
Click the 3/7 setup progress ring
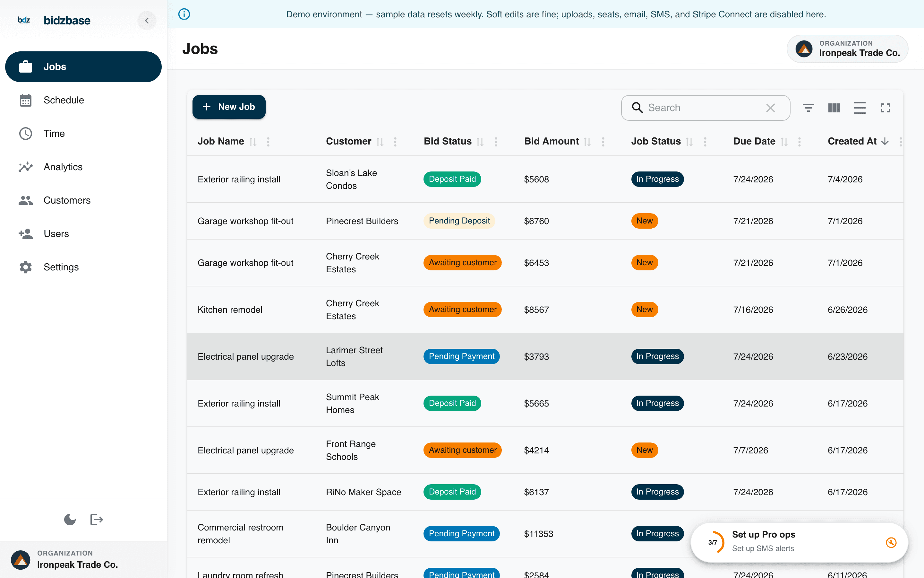(713, 542)
